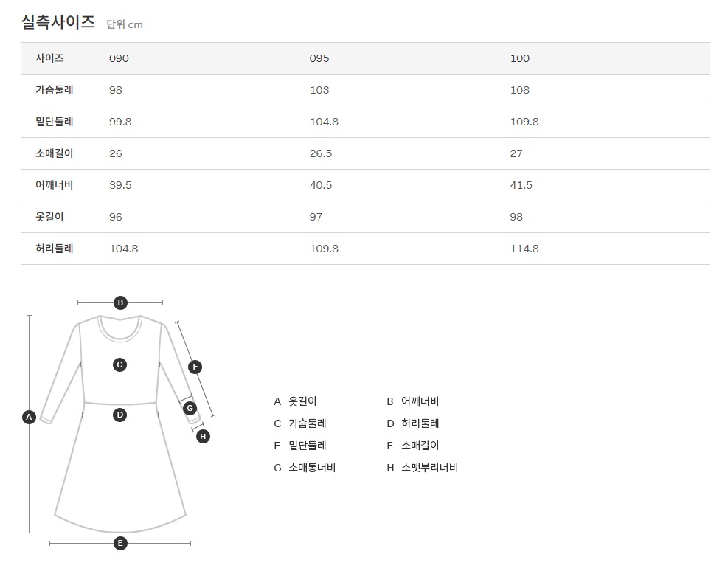Image resolution: width=725 pixels, height=588 pixels.
Task: Click the 100 size column header
Action: click(x=520, y=58)
